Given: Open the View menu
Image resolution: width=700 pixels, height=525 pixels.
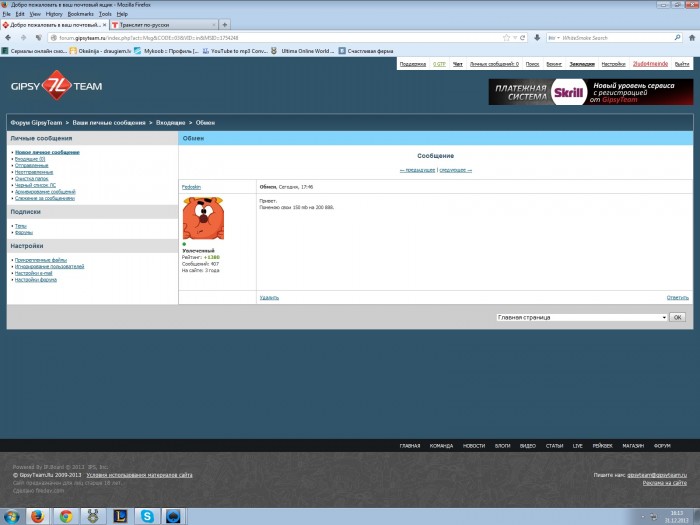Looking at the screenshot, I should 35,14.
